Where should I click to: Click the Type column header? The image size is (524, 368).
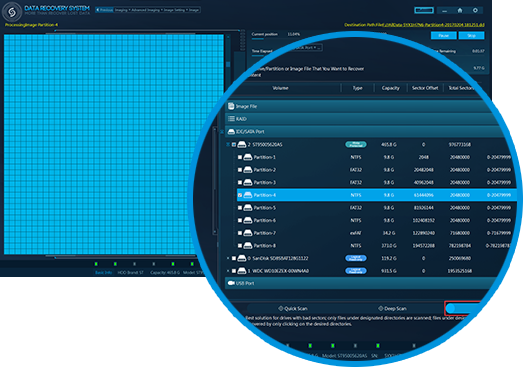tap(357, 88)
